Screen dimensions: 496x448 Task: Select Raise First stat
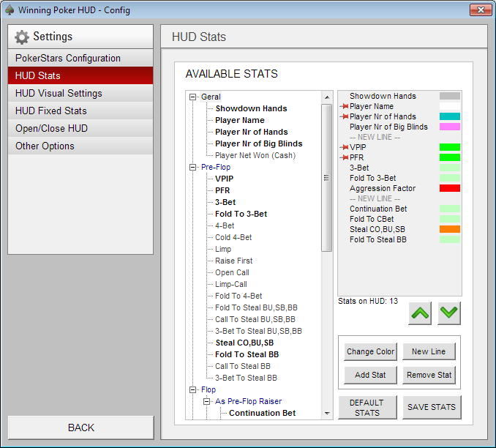234,261
